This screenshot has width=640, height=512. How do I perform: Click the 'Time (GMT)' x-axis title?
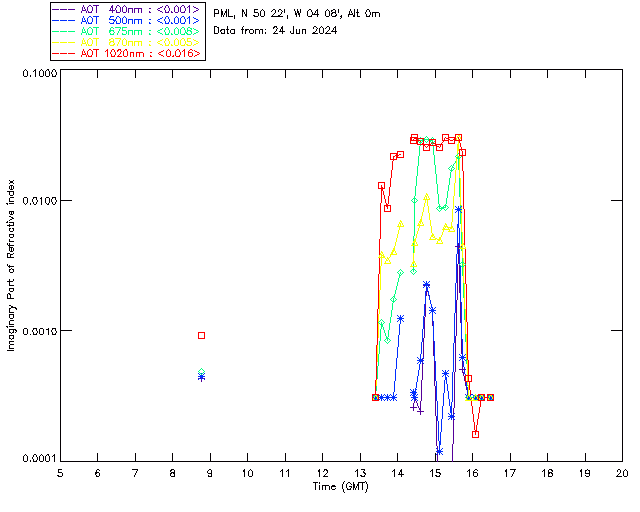tap(340, 487)
